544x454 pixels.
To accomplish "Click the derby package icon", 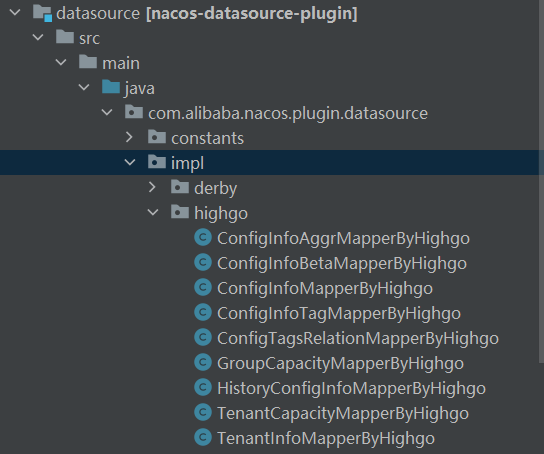I will [180, 187].
